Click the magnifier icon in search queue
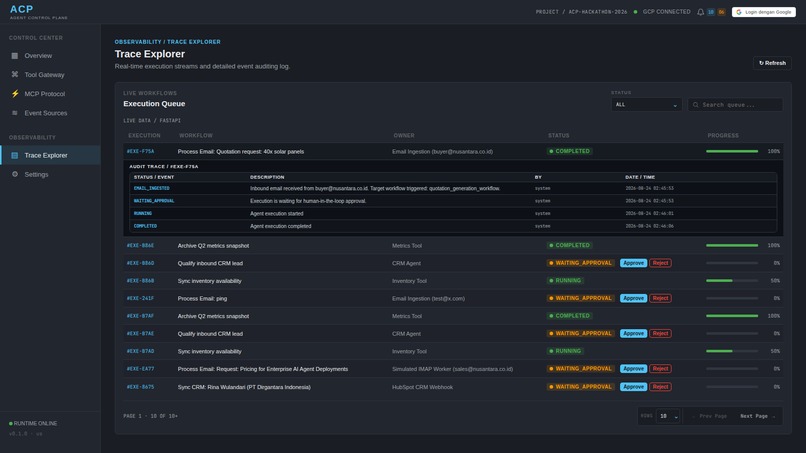The height and width of the screenshot is (453, 806). point(695,105)
